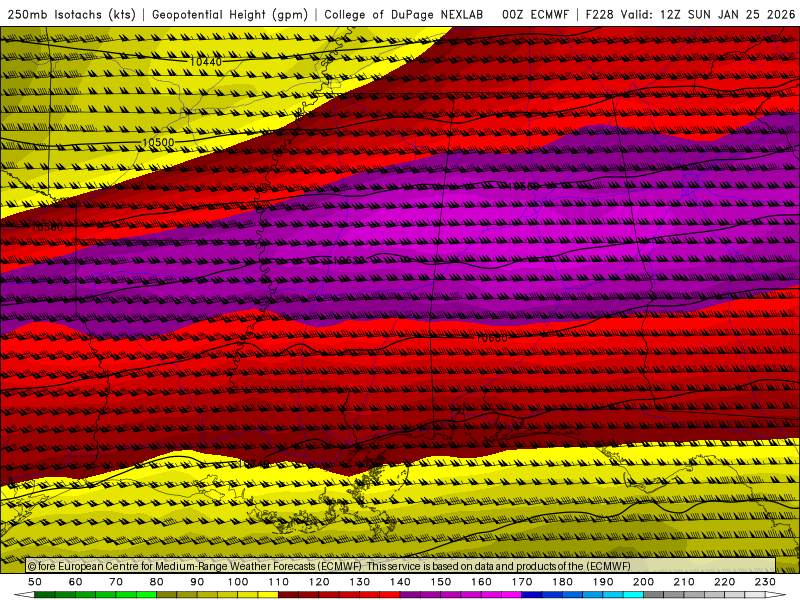Click the '140' value on the color scale

tap(400, 582)
